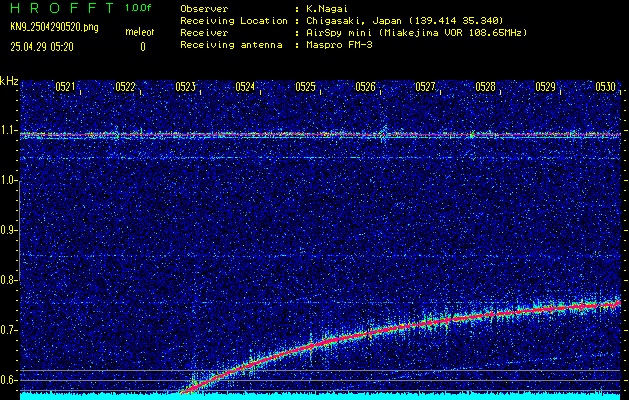Click the 0.7 kHz axis label
The width and height of the screenshot is (629, 400).
(8, 330)
